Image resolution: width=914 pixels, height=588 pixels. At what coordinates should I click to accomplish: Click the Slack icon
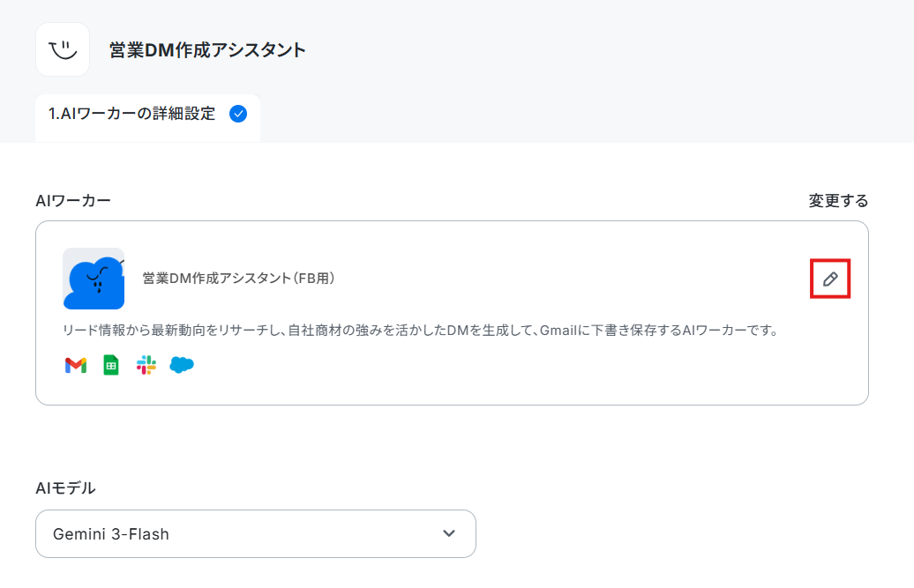click(146, 365)
